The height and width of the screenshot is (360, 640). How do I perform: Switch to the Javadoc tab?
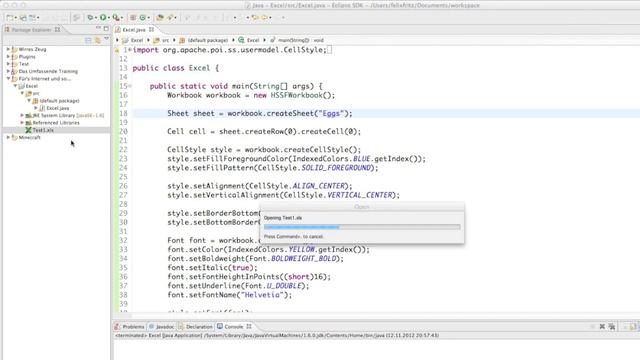(x=161, y=327)
